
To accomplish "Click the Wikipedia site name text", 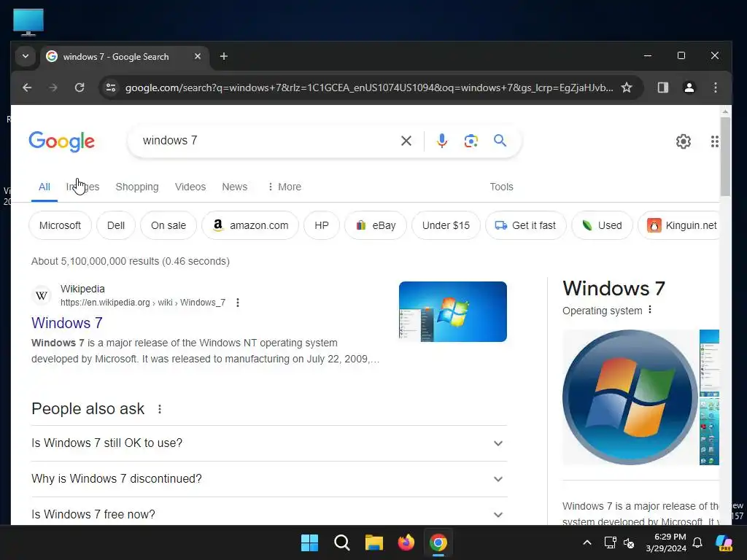I will [x=82, y=289].
